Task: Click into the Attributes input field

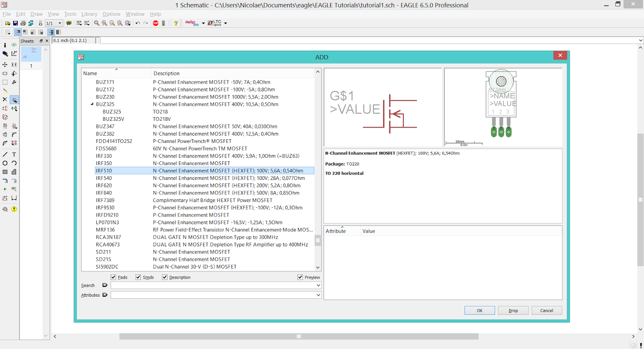Action: click(213, 295)
